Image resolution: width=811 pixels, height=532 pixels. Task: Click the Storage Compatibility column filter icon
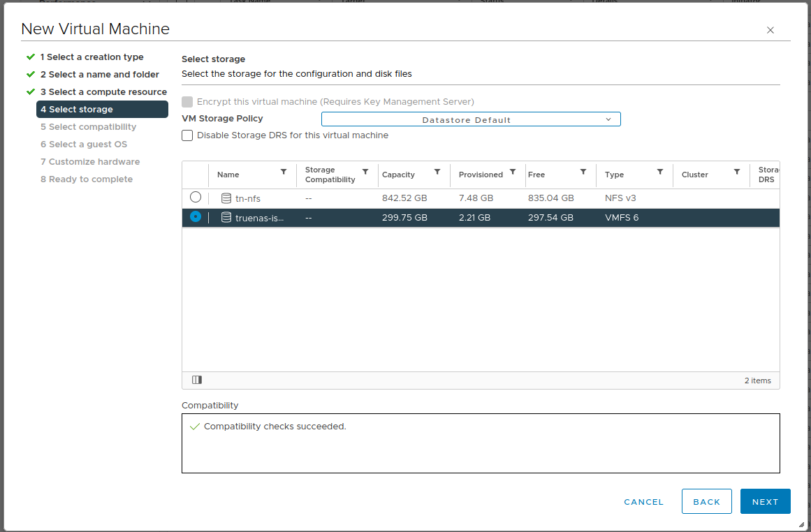[x=365, y=172]
